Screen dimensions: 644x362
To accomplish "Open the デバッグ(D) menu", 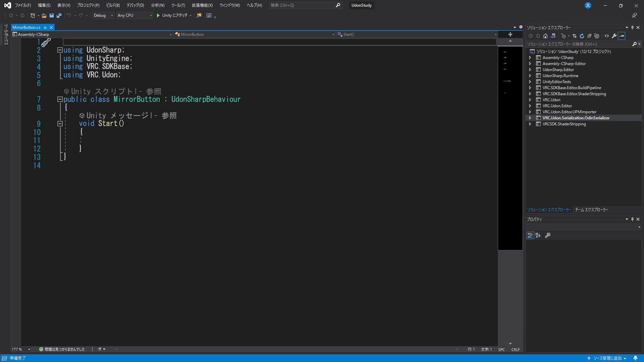I will tap(135, 5).
